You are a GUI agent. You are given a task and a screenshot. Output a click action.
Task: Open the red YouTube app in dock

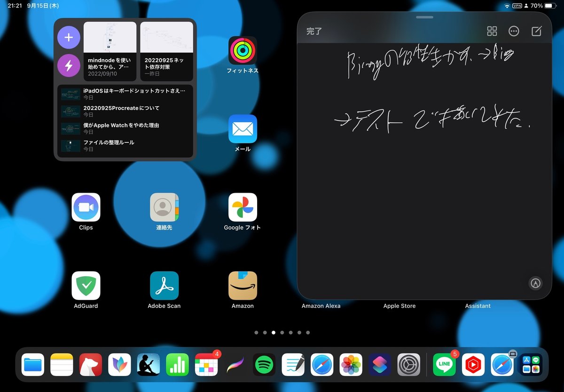[x=473, y=365]
